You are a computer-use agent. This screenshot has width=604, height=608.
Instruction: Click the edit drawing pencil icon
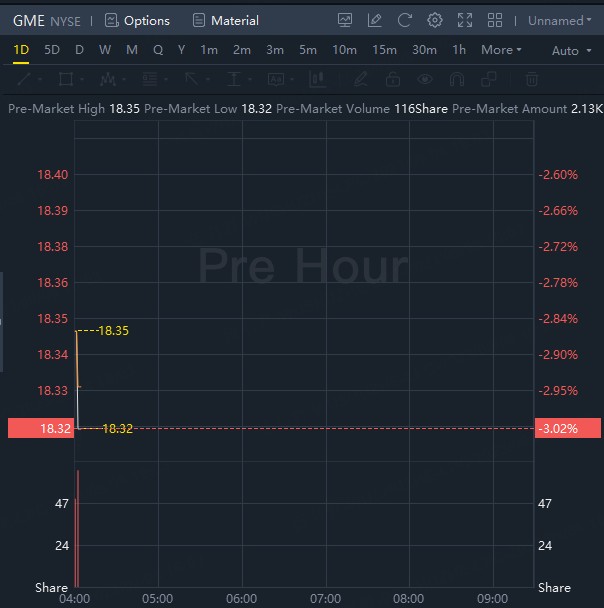point(374,20)
